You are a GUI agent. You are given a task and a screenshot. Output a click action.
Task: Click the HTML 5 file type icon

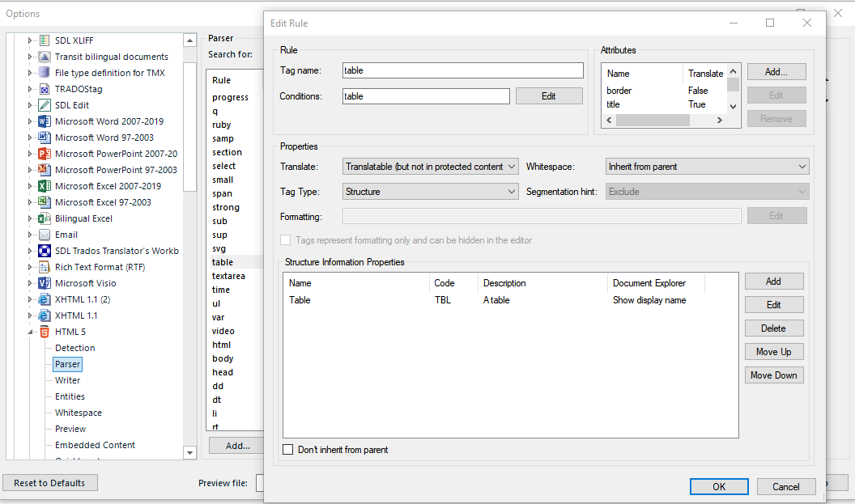click(45, 332)
